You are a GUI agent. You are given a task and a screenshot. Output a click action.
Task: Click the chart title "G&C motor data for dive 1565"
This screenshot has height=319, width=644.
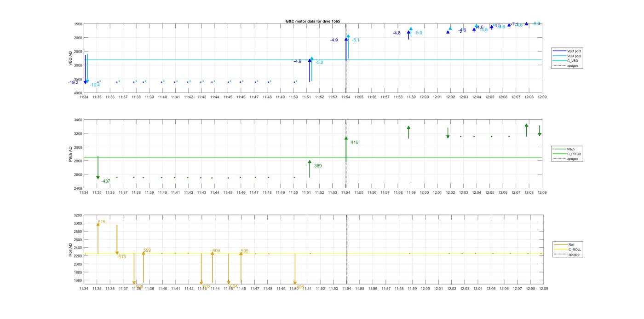(x=313, y=21)
